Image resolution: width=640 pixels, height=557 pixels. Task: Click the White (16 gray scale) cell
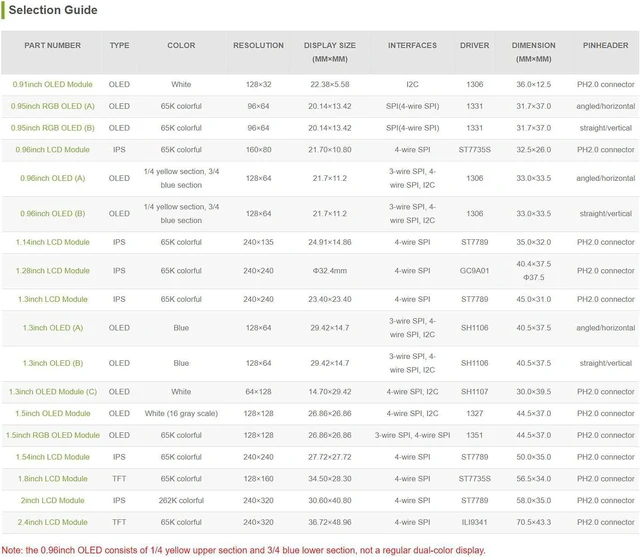coord(181,413)
